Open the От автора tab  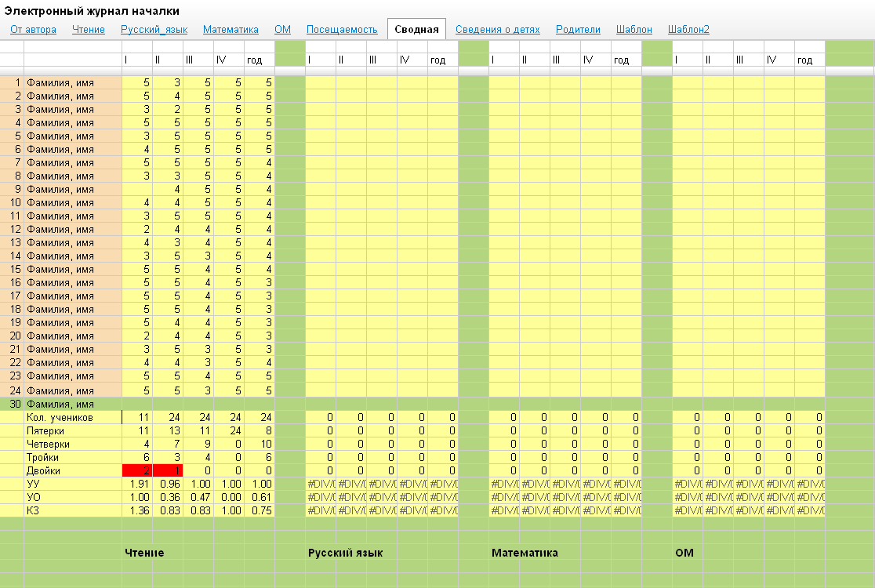[33, 30]
